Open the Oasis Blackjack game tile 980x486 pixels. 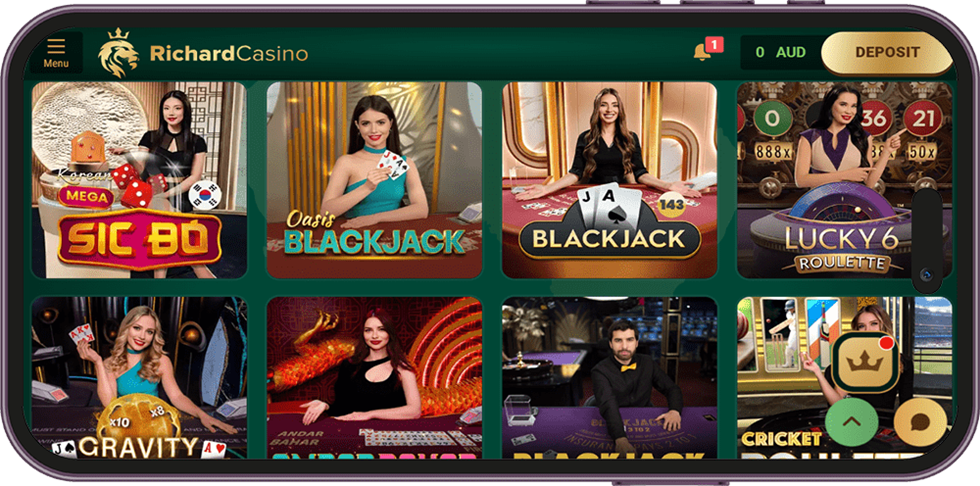(x=374, y=180)
